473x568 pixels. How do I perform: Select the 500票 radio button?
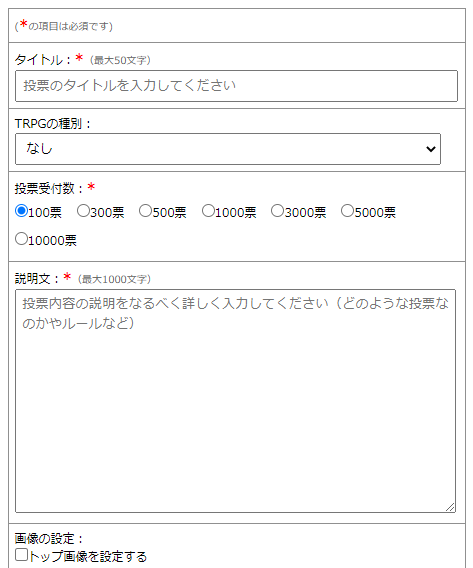[x=145, y=210]
